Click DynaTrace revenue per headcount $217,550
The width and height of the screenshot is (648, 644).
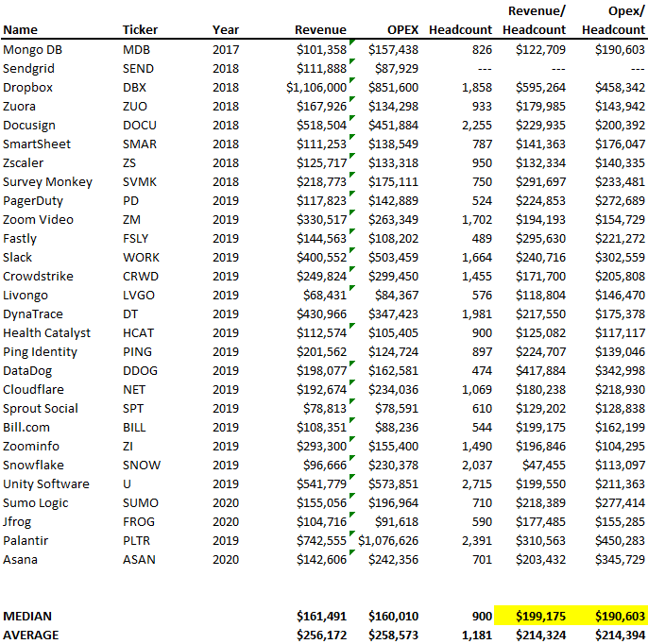tap(540, 314)
